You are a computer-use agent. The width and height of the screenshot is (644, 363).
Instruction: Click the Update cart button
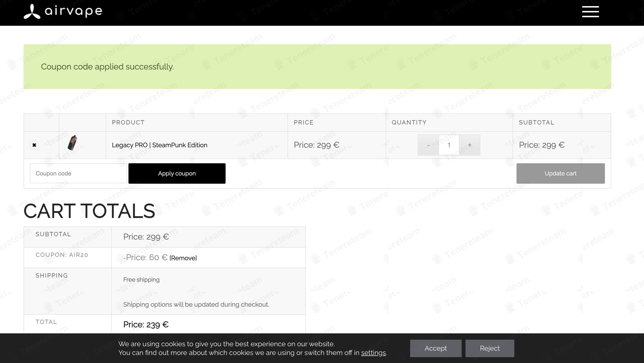click(560, 173)
